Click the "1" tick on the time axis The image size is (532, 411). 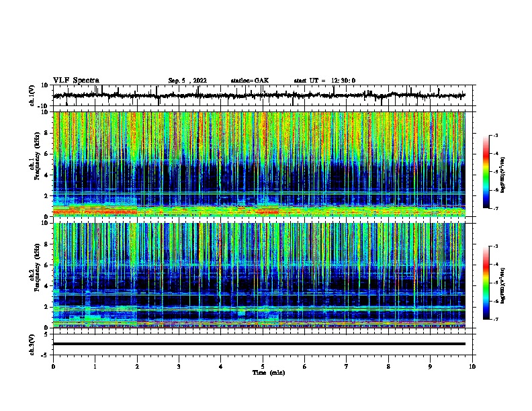(95, 367)
